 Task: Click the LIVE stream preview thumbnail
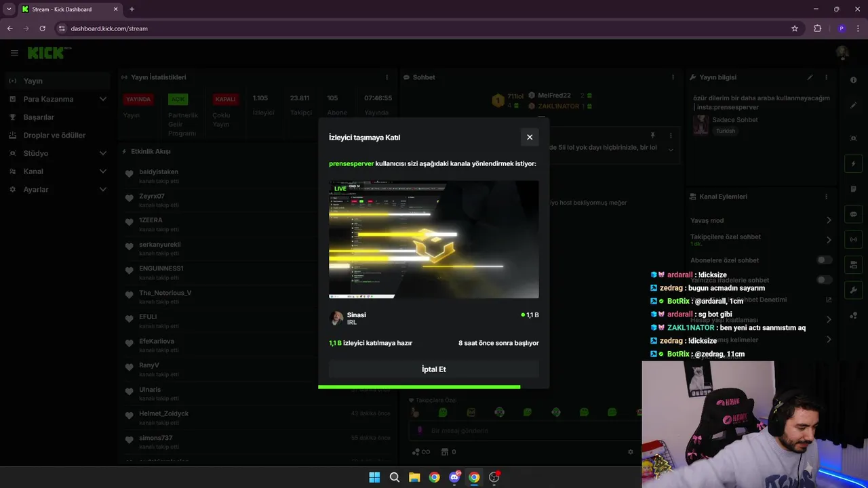434,239
